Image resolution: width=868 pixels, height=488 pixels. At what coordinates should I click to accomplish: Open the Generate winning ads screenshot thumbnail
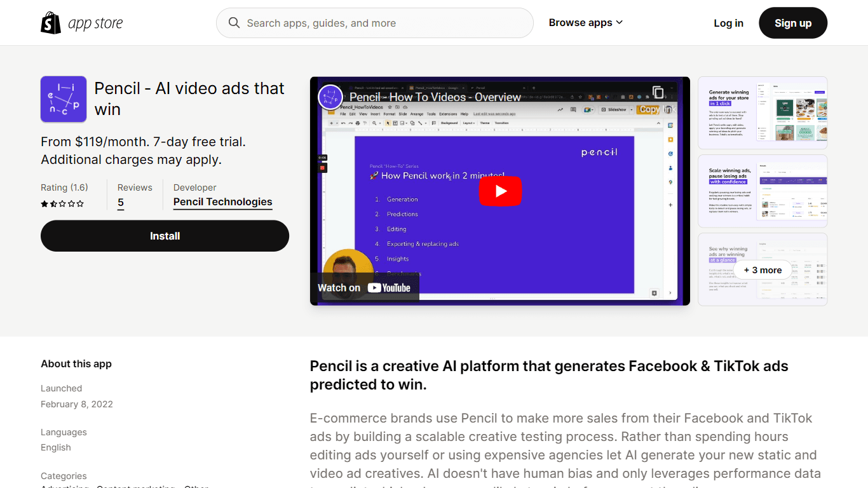[763, 113]
